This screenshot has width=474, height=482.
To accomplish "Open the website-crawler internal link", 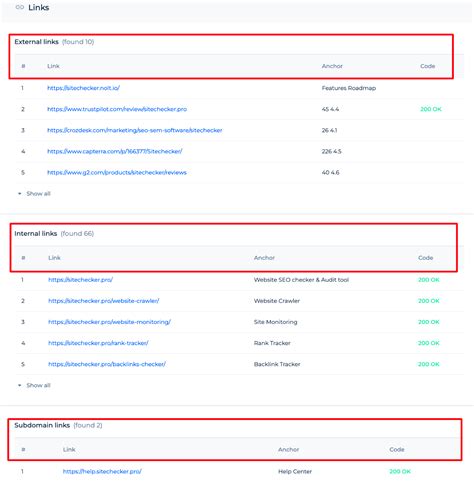I will pos(104,301).
